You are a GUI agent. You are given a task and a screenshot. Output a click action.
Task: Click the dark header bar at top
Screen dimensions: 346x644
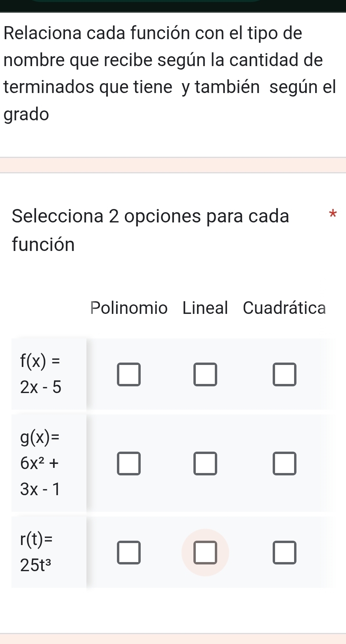tap(173, 6)
